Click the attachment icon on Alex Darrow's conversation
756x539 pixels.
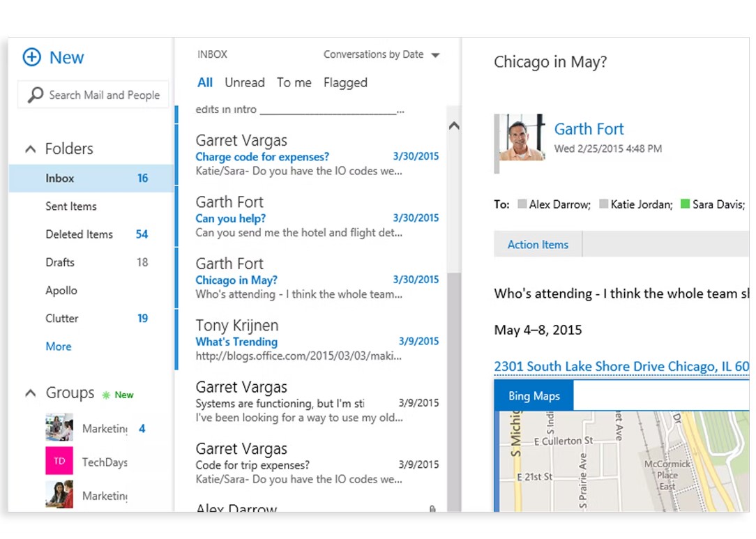pyautogui.click(x=432, y=510)
